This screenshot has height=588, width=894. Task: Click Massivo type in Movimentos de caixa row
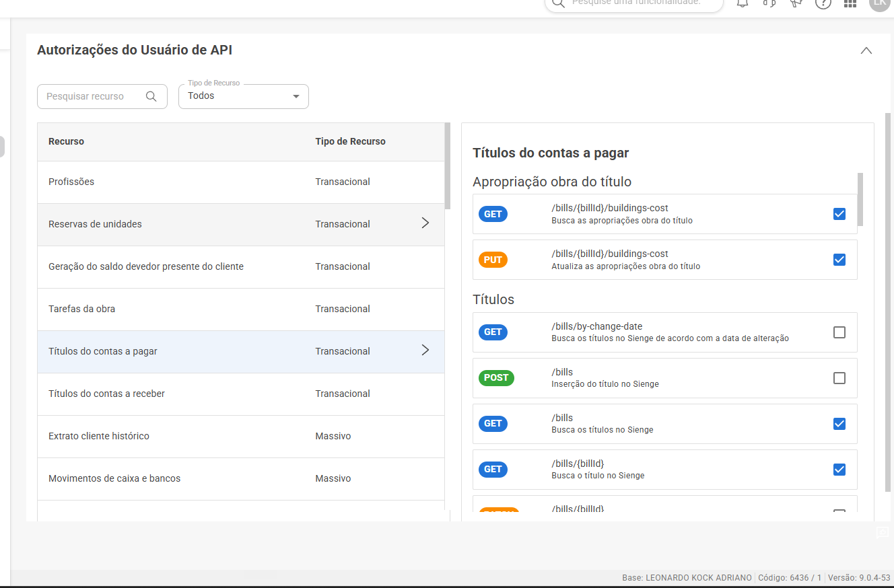[333, 478]
